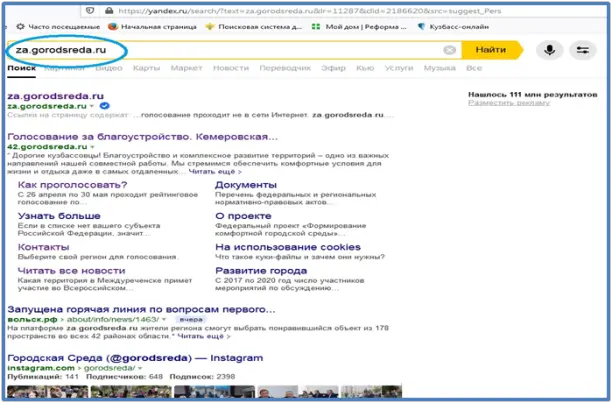Switch to the Видео tab

[109, 68]
